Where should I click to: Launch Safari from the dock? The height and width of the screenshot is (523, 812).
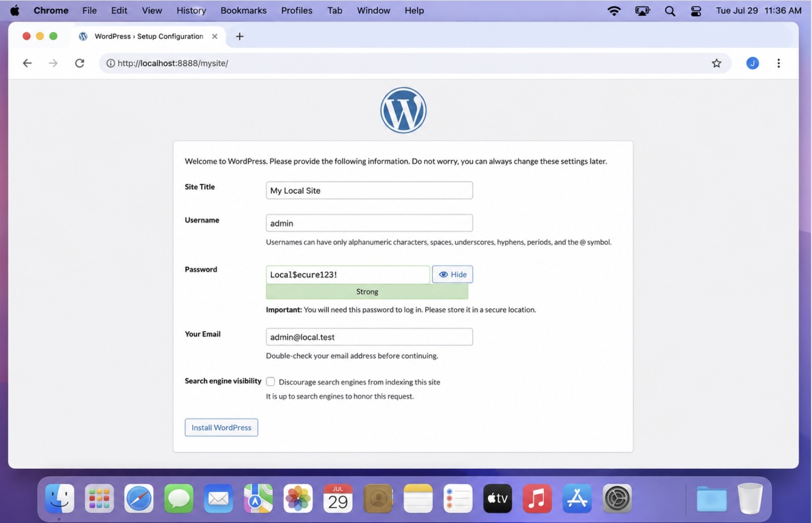[x=139, y=499]
